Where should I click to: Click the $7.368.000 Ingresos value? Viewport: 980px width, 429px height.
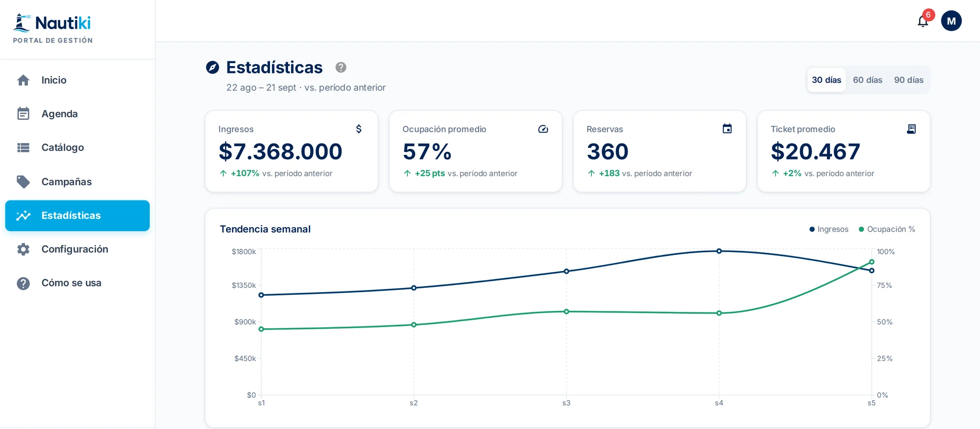coord(280,151)
